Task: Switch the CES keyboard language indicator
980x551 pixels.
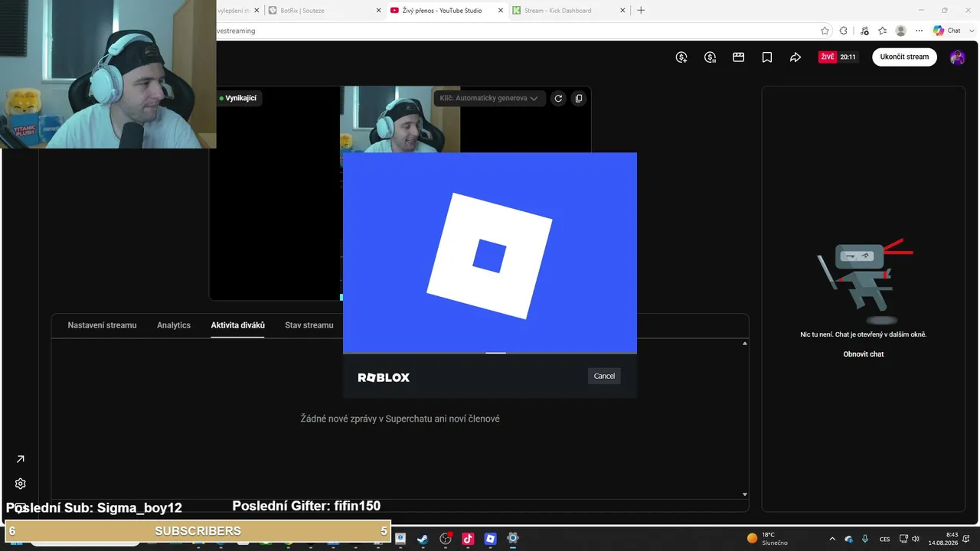Action: 885,539
